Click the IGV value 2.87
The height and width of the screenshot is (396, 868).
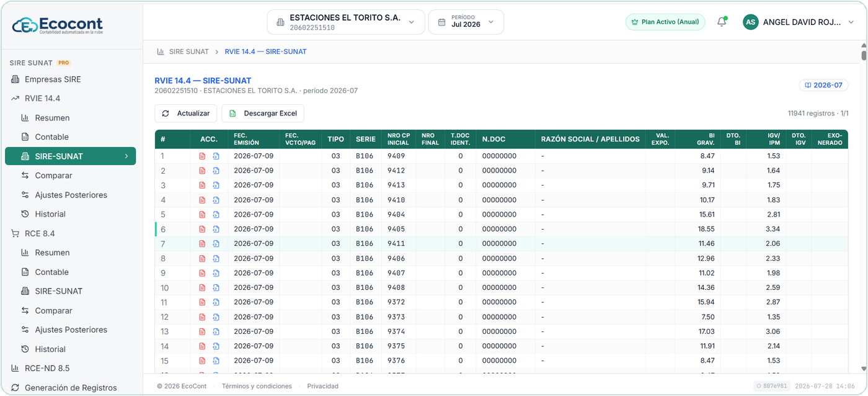pyautogui.click(x=773, y=302)
